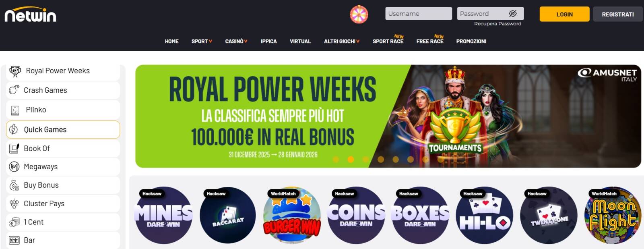Image resolution: width=644 pixels, height=249 pixels.
Task: Toggle password visibility eye icon
Action: point(512,14)
